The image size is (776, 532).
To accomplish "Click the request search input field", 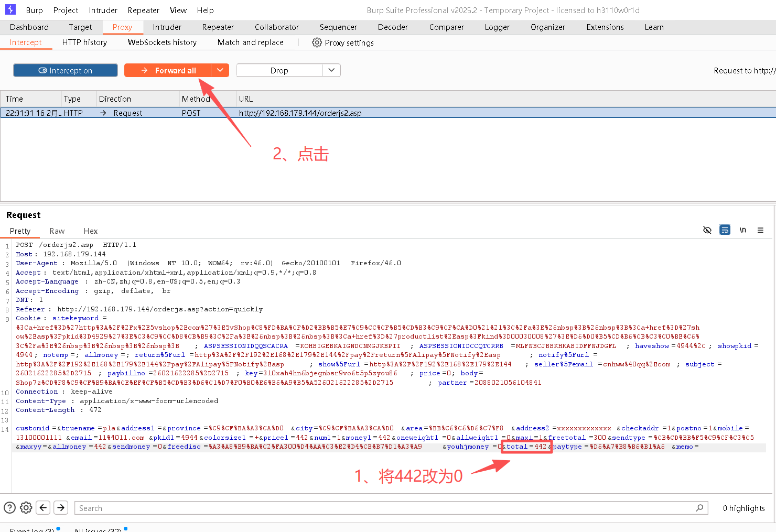I will coord(391,508).
